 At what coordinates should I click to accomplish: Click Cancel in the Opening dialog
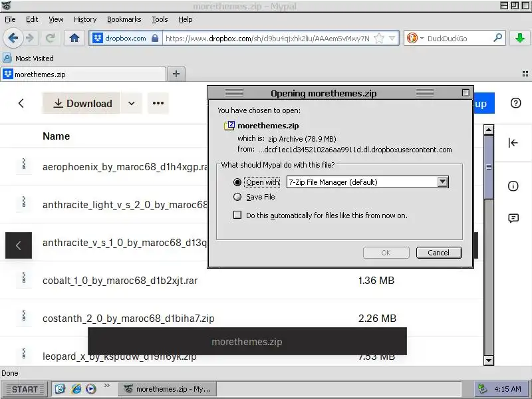[x=439, y=253]
